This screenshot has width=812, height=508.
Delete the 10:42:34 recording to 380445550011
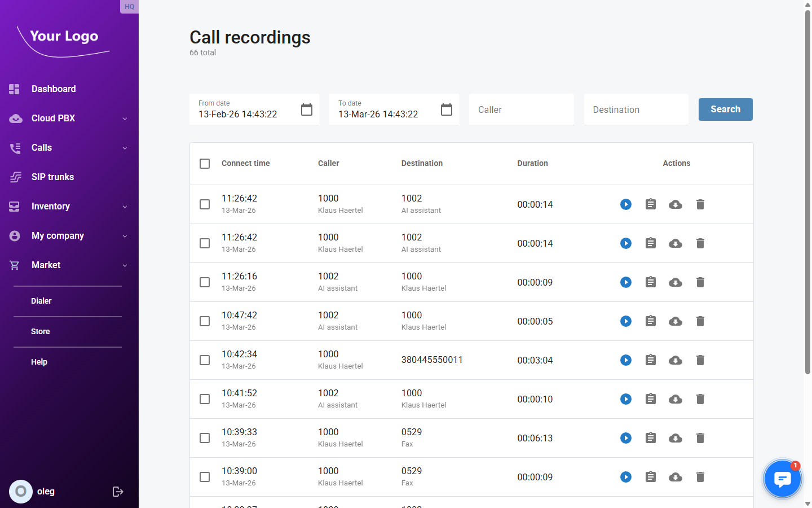(x=700, y=360)
